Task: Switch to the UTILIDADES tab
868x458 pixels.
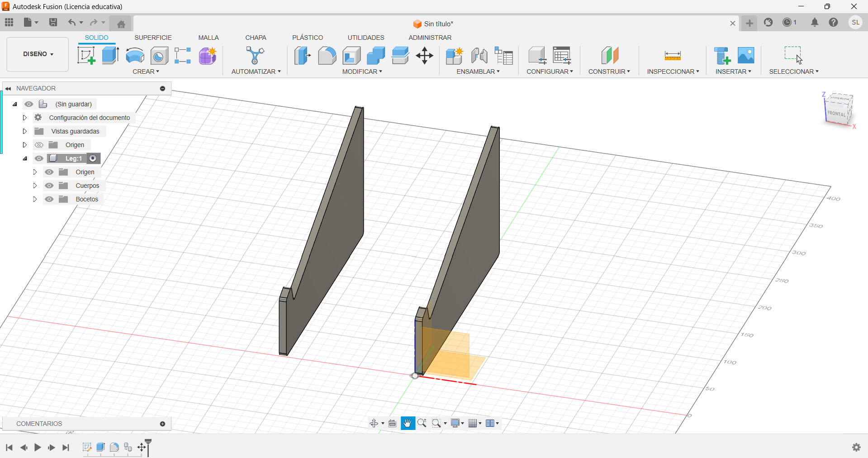Action: coord(366,38)
